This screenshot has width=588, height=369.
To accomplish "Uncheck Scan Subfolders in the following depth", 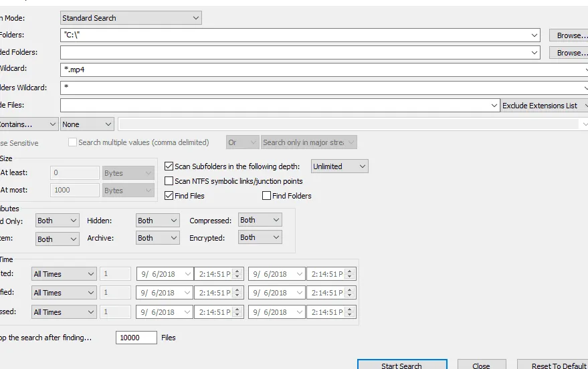I will [169, 166].
